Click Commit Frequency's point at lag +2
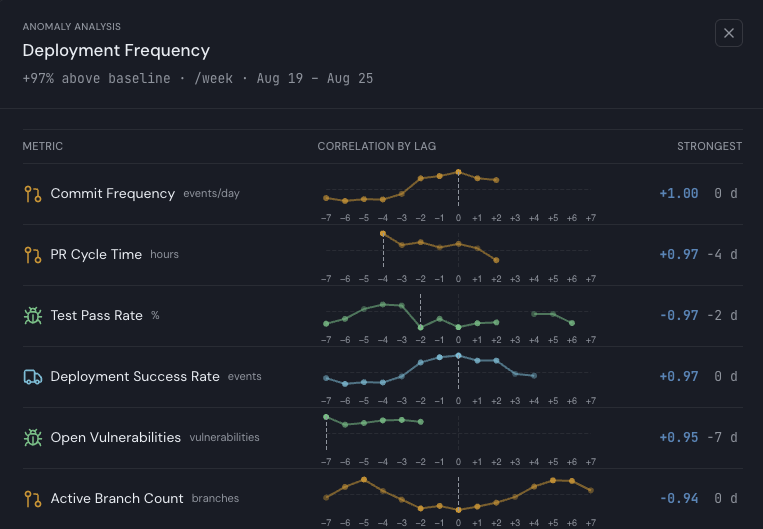763x529 pixels. click(496, 180)
